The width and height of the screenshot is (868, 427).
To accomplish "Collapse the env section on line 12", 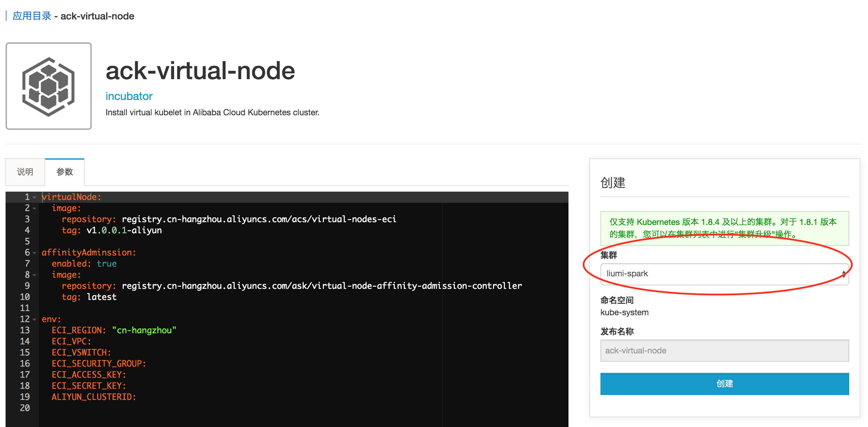I will tap(34, 320).
